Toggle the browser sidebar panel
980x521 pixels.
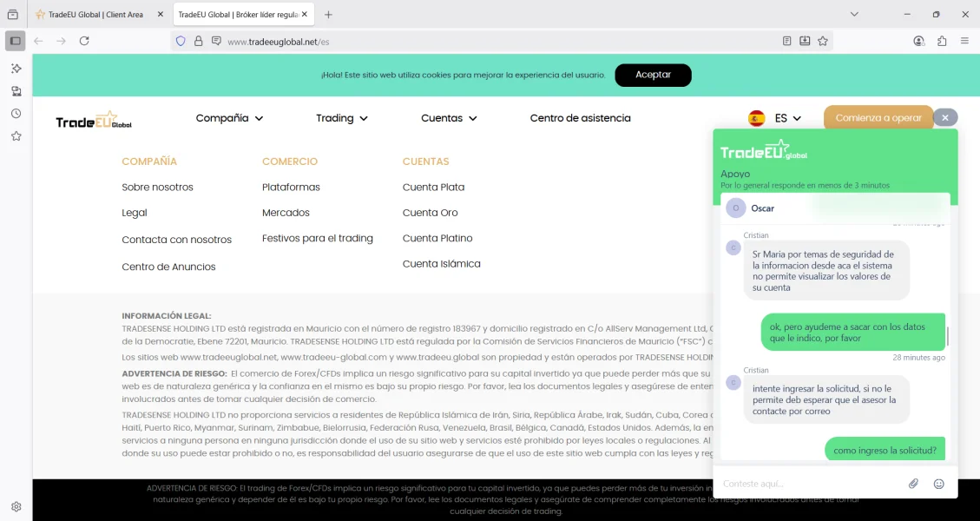click(x=16, y=41)
